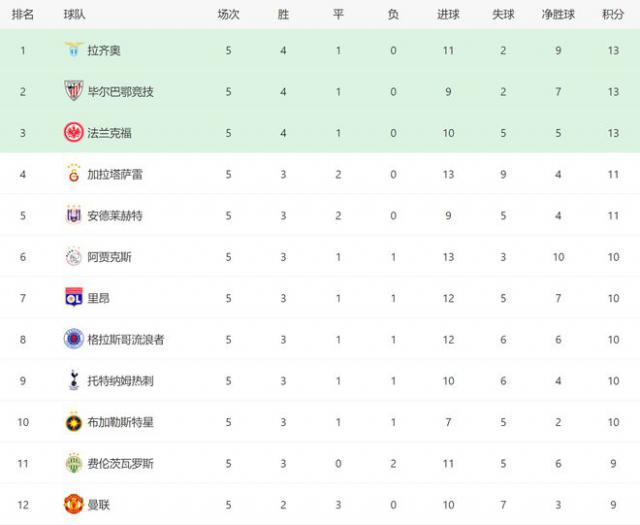
Task: Click the Manchester United (曼联) crest
Action: point(73,504)
